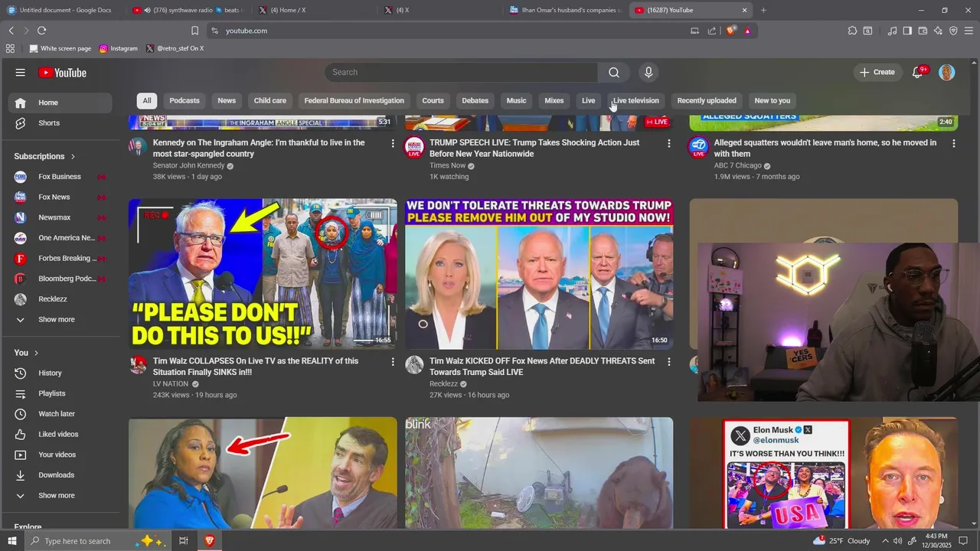The image size is (980, 551).
Task: Open options for Tim Walz COLLAPSES video
Action: [x=393, y=361]
